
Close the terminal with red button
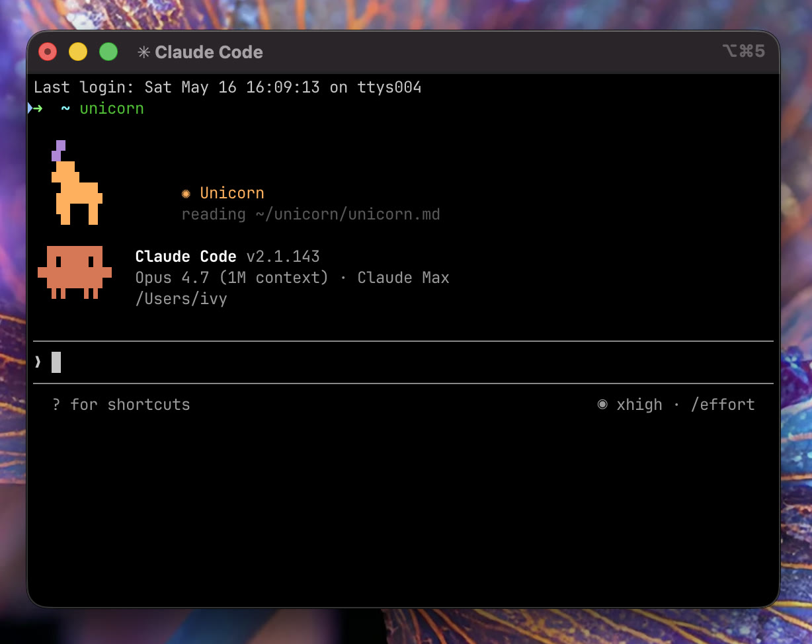(48, 52)
